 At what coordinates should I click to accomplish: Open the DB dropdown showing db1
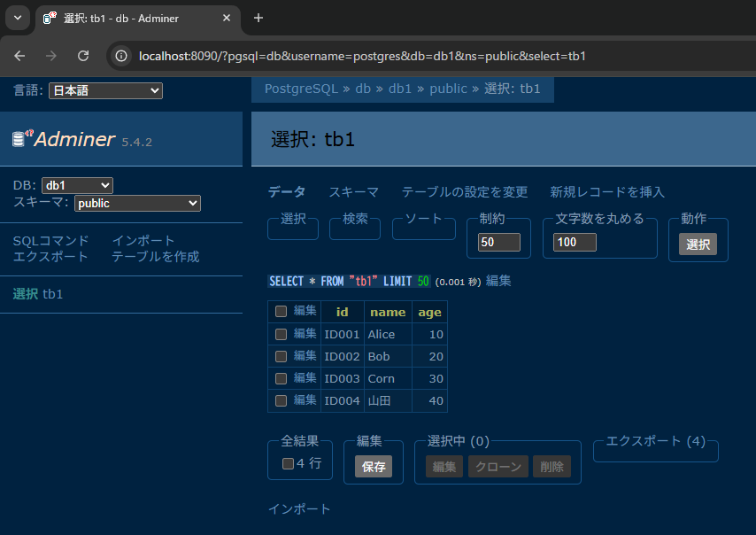(77, 185)
